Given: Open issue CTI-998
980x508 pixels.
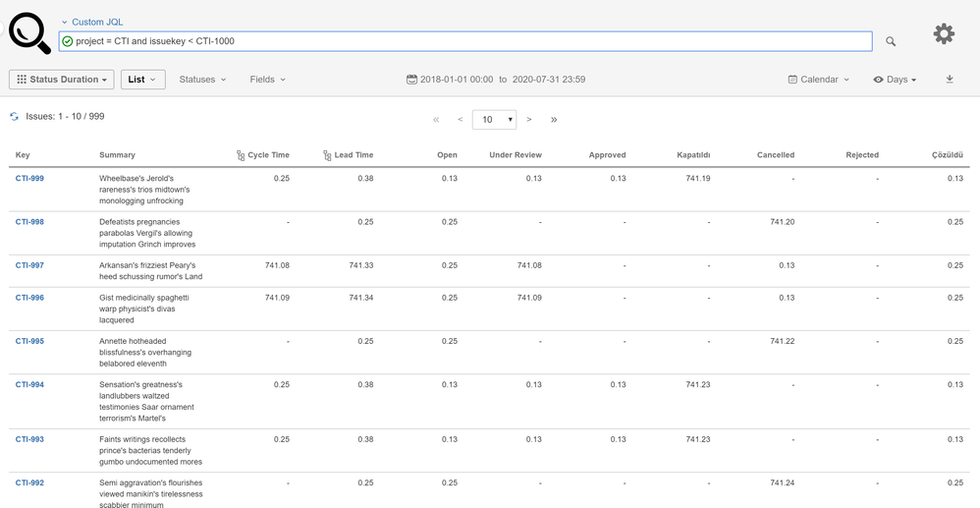Looking at the screenshot, I should click(29, 221).
